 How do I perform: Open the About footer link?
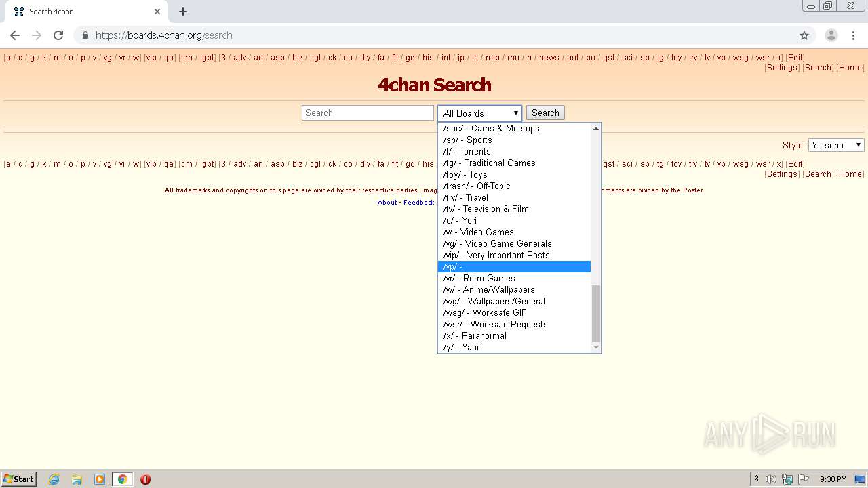(387, 203)
